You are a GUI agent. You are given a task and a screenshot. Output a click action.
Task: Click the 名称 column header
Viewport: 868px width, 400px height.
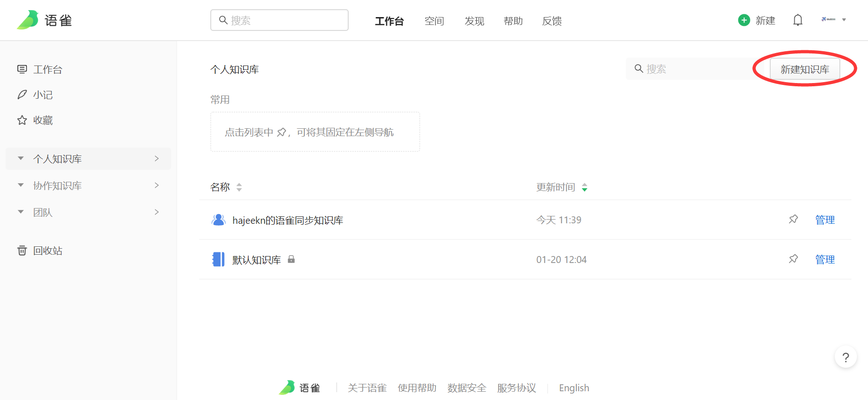220,187
